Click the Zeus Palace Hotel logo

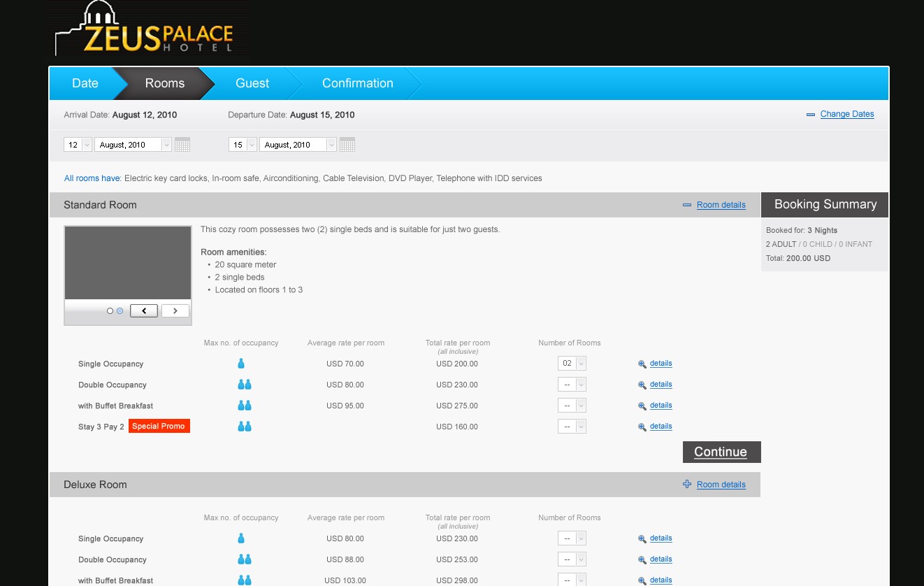click(144, 29)
